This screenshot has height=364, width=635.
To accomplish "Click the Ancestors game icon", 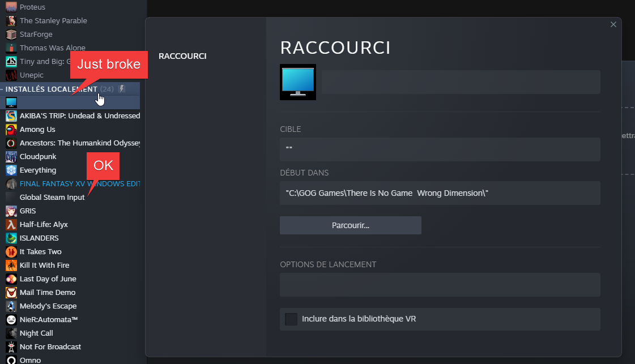I will click(x=11, y=143).
